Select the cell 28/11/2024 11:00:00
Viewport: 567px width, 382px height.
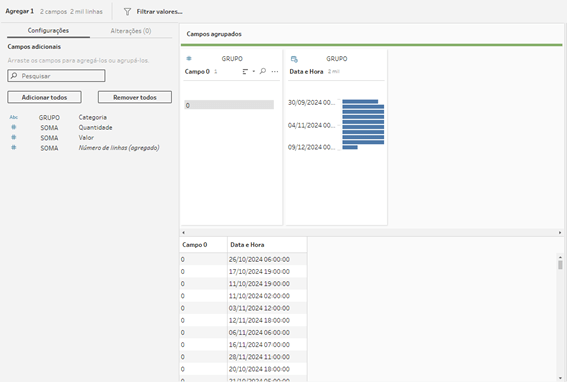(267, 357)
